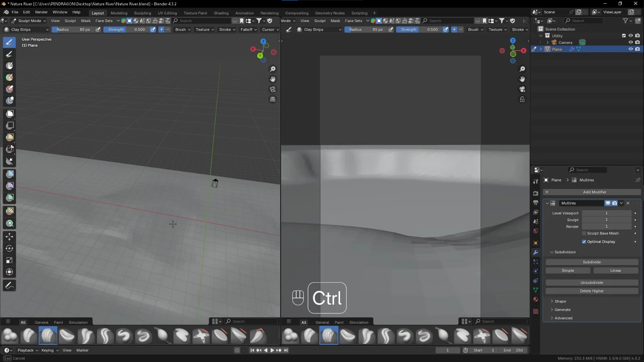Screen dimensions: 644x362
Task: Click the Subdivide button in the modifier
Action: pyautogui.click(x=591, y=262)
